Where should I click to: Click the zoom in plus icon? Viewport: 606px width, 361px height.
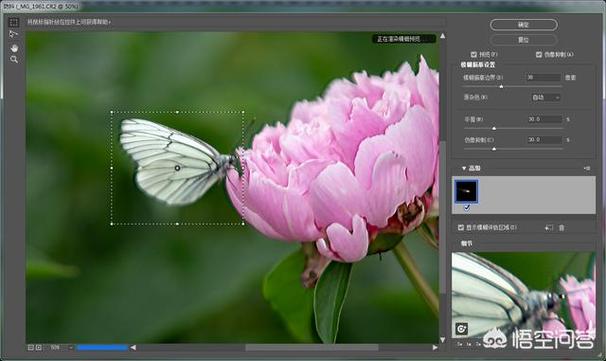coord(39,348)
